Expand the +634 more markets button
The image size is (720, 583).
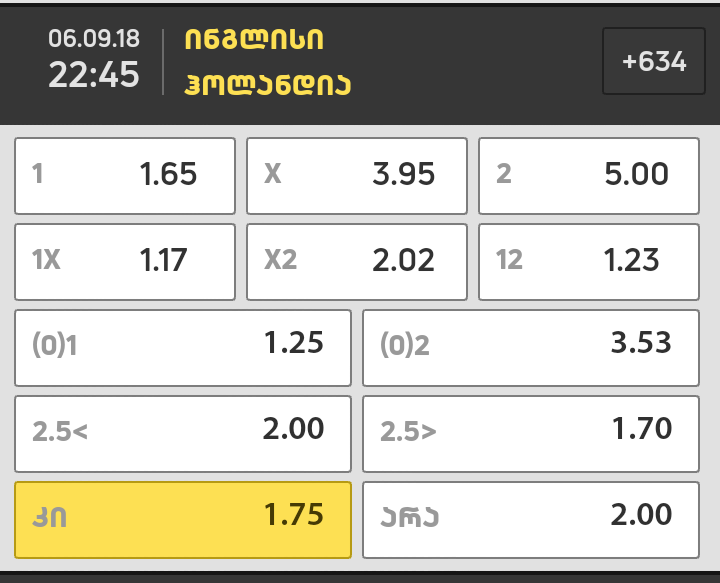654,61
